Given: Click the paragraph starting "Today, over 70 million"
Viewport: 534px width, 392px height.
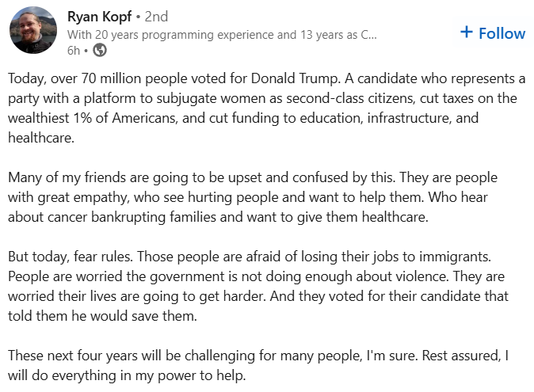Looking at the screenshot, I should pyautogui.click(x=266, y=108).
